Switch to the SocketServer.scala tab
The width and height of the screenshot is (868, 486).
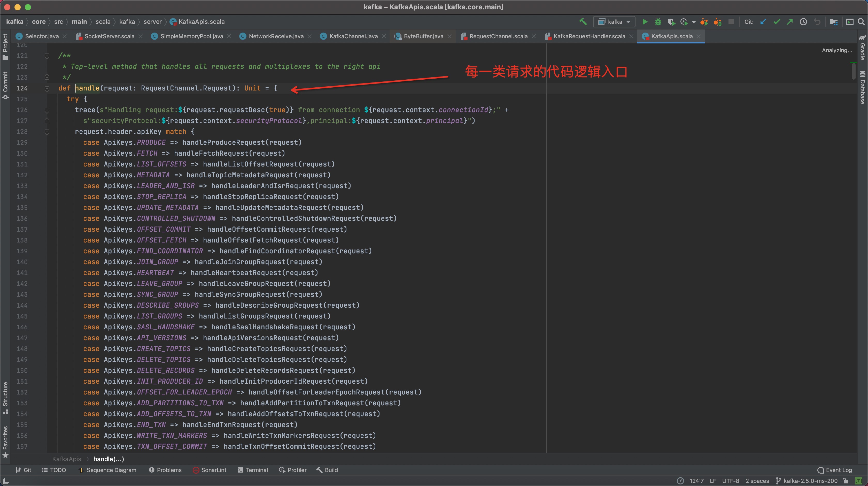click(x=109, y=36)
